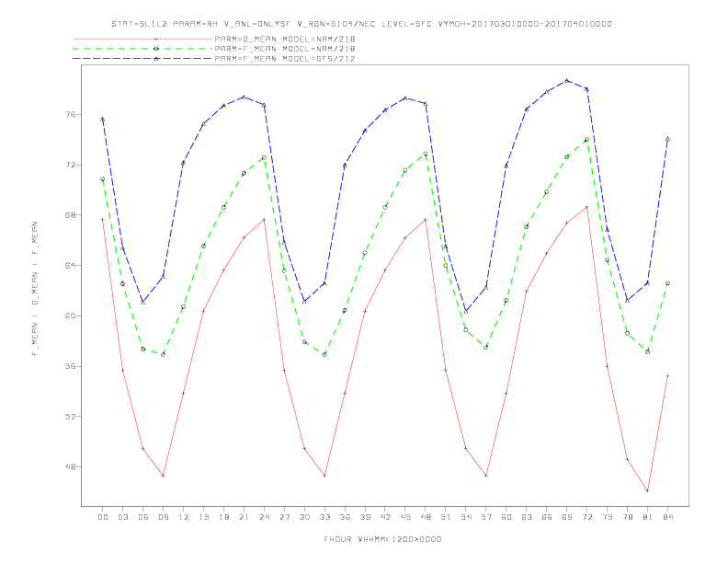Click the red O_MEAN lowest point at hour 81

point(647,490)
